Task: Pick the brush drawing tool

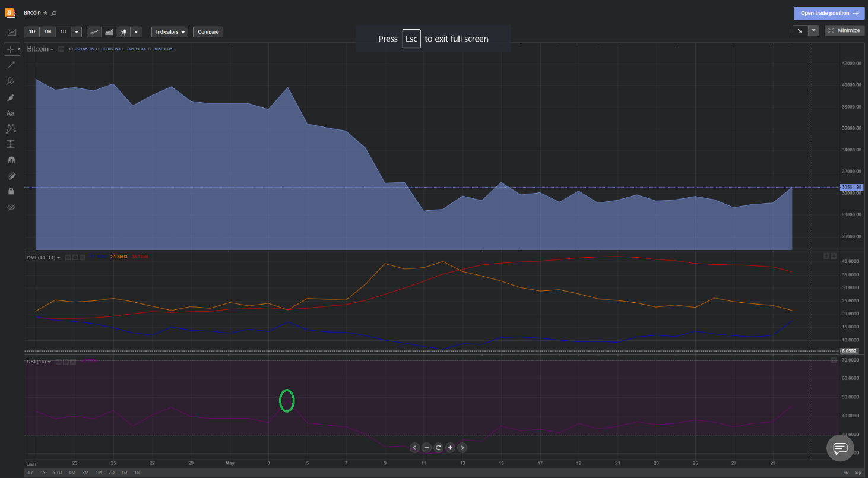Action: pos(11,97)
